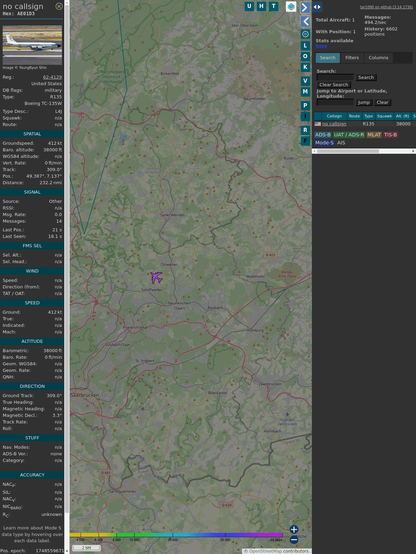Click the R map button

[x=305, y=130]
